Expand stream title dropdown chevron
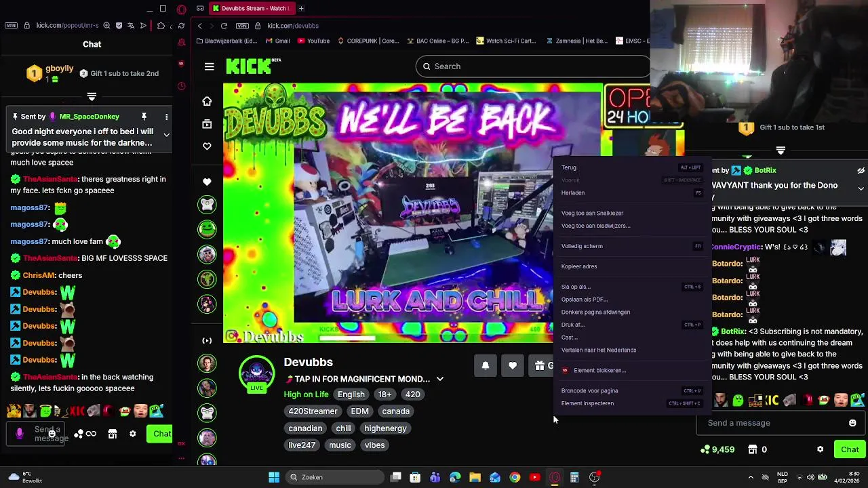Image resolution: width=868 pixels, height=488 pixels. click(x=439, y=379)
